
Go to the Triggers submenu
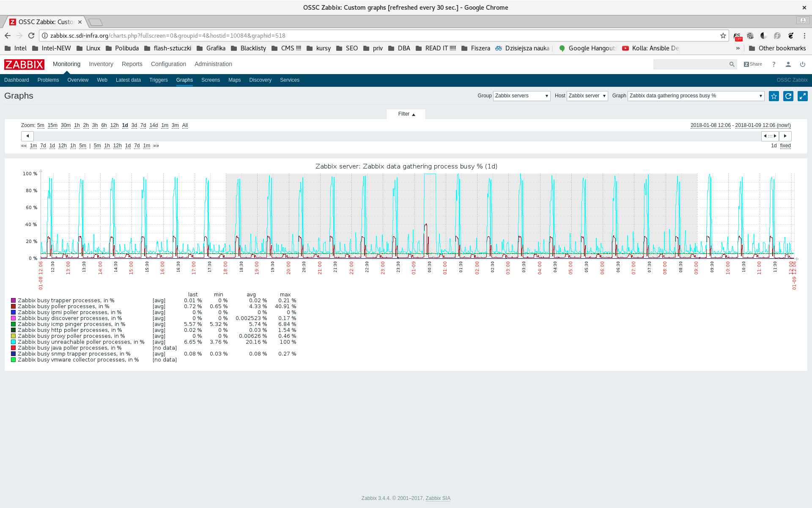(x=159, y=80)
